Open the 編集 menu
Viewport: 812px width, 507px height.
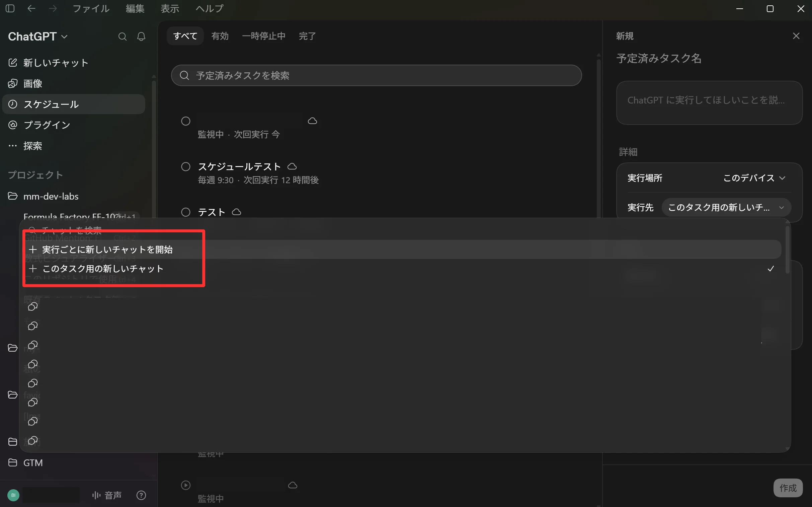135,8
